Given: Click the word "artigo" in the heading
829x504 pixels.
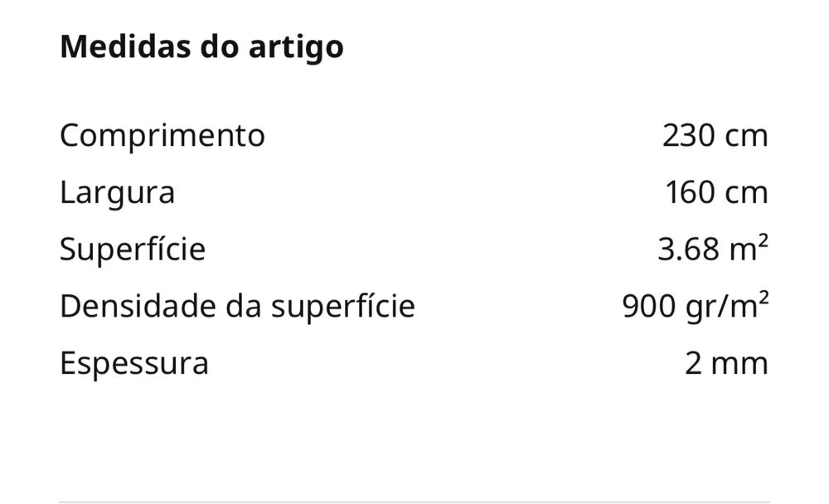Looking at the screenshot, I should [296, 46].
